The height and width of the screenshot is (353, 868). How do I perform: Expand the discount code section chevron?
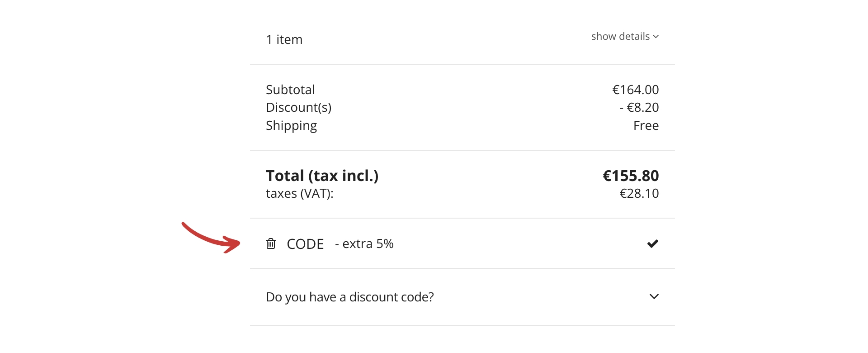point(654,296)
